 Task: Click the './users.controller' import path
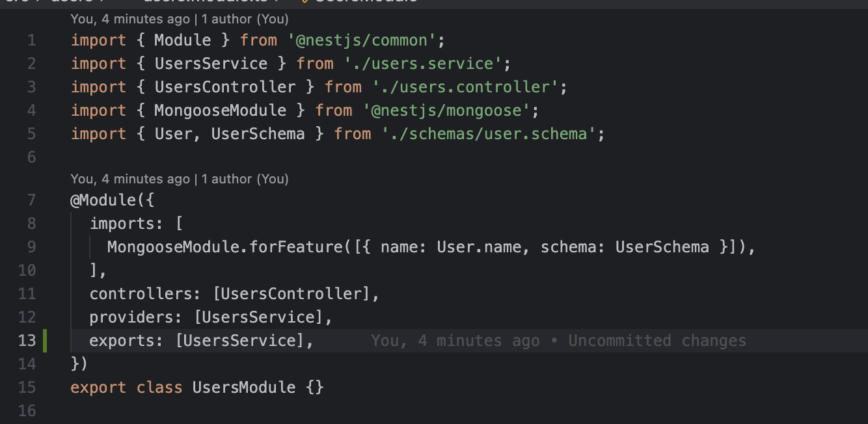pyautogui.click(x=465, y=87)
